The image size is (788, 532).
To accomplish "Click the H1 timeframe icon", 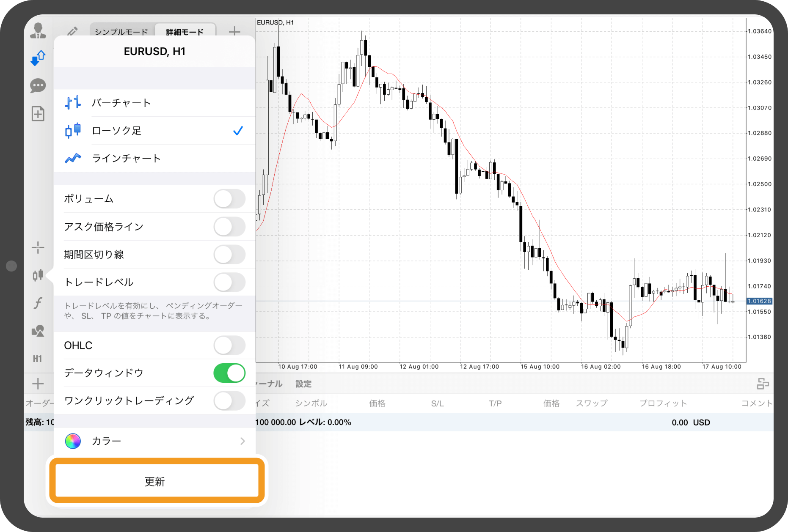I will pos(38,359).
